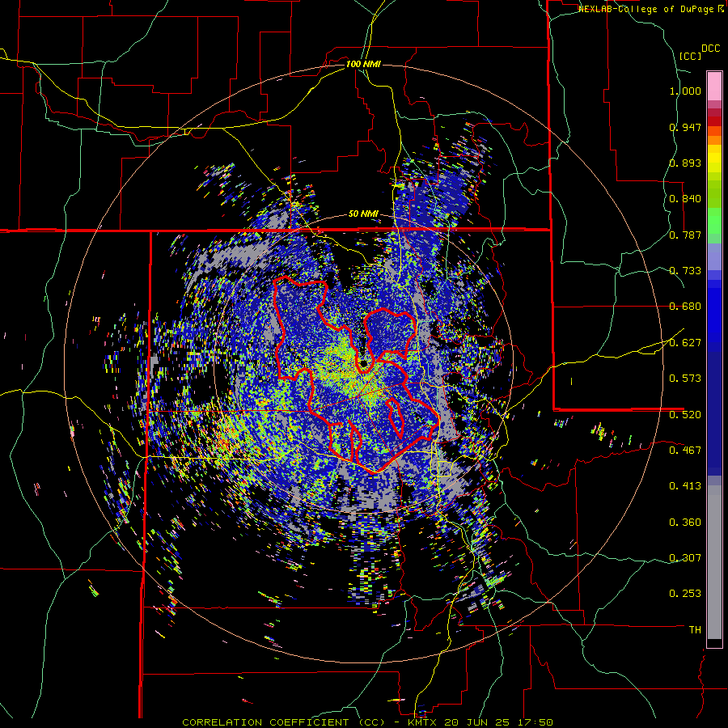Click the NEXLAB-College of DuPage label
Screen dimensions: 728x728
point(650,9)
